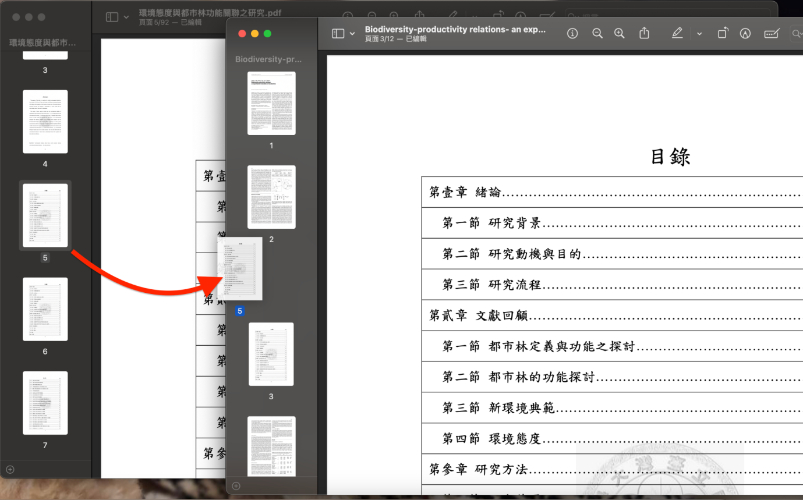The image size is (803, 500).
Task: Click Biodiversity-productivity relations window title
Action: coord(455,29)
